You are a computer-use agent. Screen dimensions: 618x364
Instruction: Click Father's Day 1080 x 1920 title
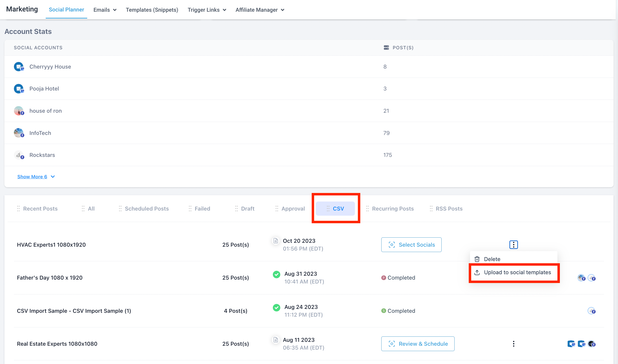[50, 278]
